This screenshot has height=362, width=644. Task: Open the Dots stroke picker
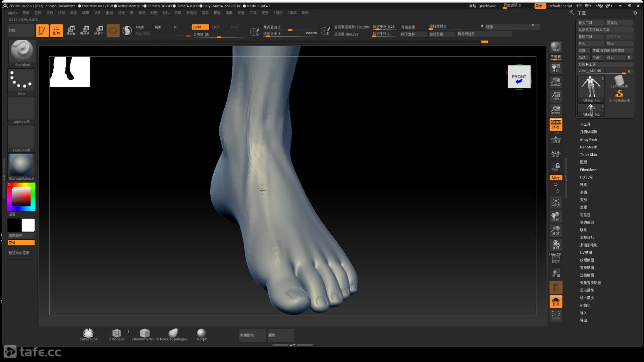click(x=21, y=82)
